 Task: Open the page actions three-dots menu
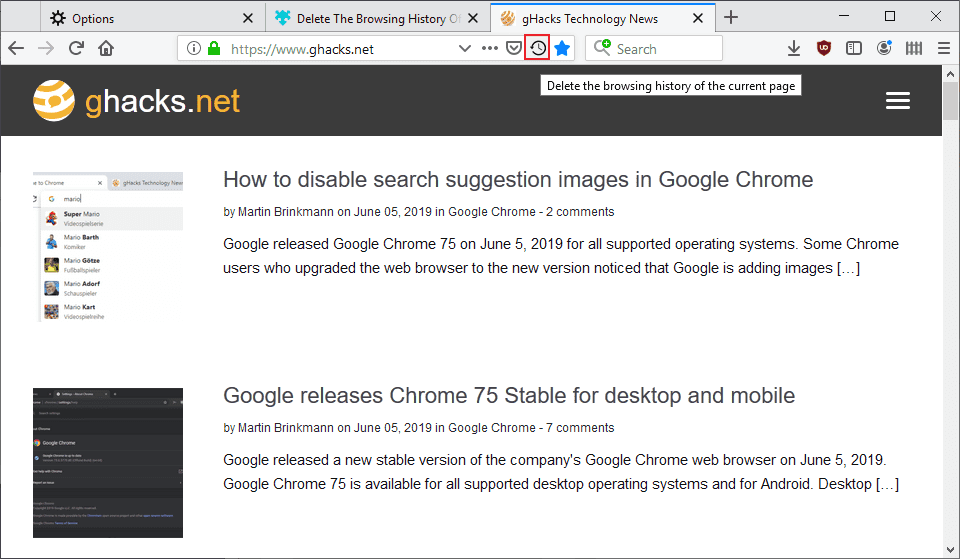click(490, 48)
